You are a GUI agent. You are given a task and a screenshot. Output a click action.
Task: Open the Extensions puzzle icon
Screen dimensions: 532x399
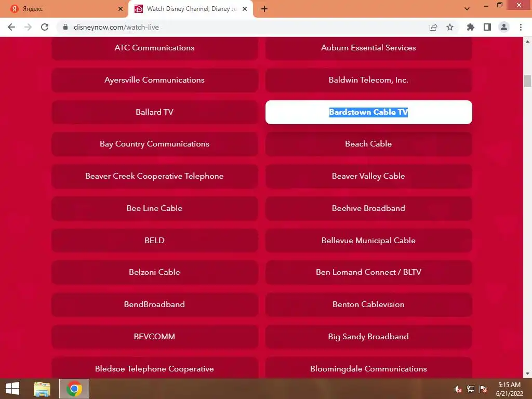point(470,27)
